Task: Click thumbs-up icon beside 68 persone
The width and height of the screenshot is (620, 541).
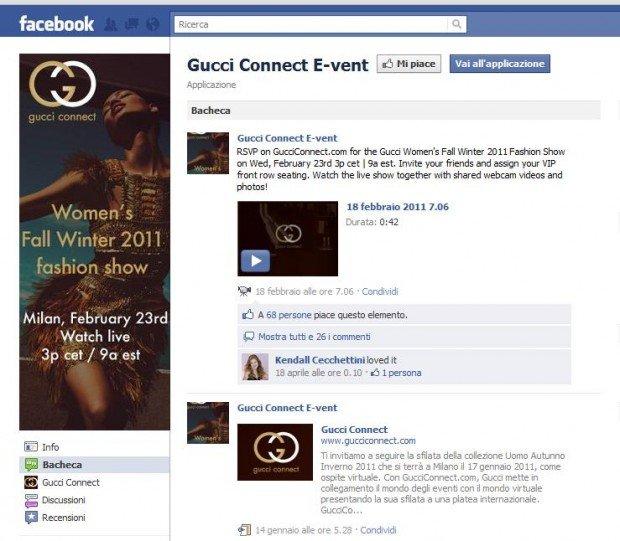Action: (248, 315)
